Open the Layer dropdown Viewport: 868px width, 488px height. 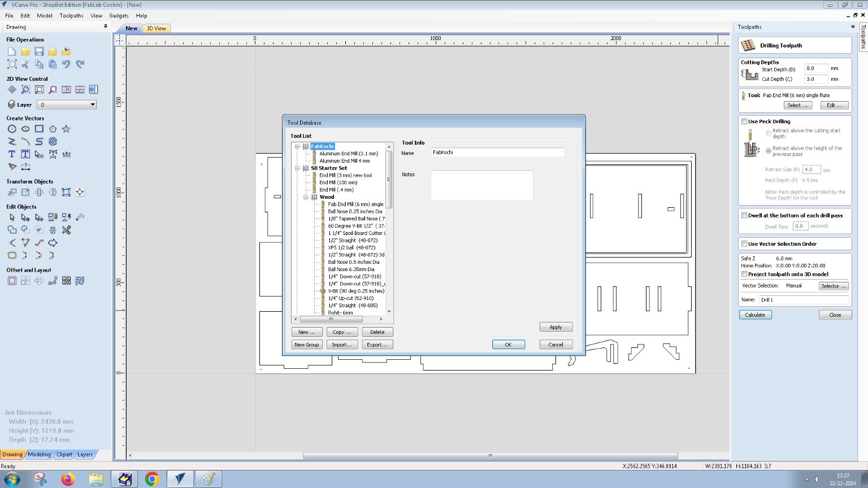coord(67,105)
